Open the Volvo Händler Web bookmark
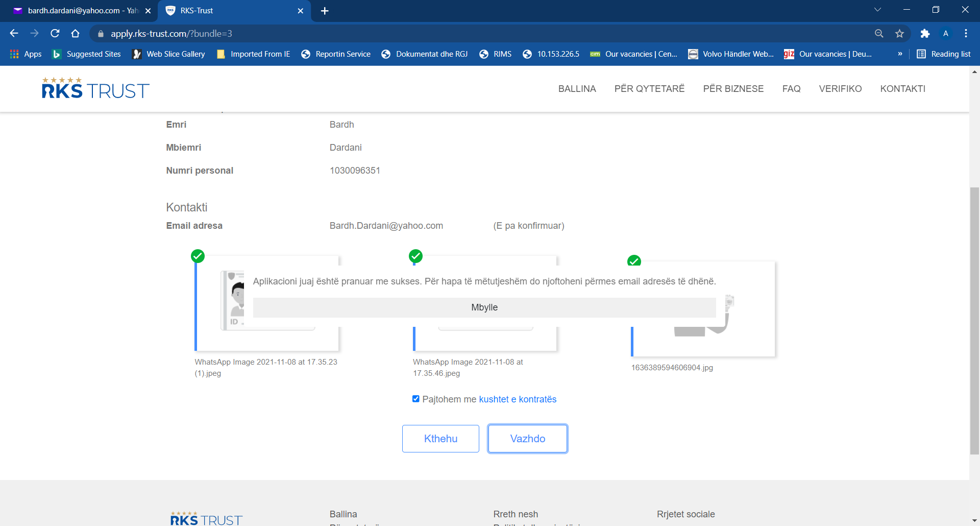Screen dimensions: 980x526 click(731, 54)
